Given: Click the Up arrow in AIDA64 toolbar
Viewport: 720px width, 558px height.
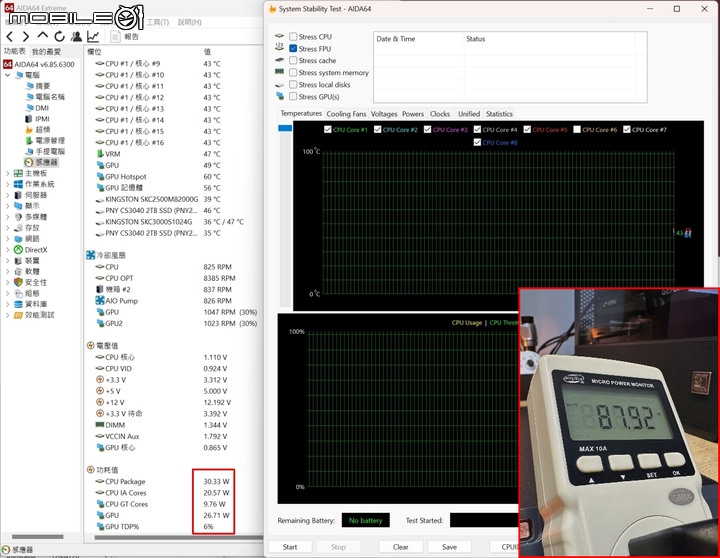Looking at the screenshot, I should pos(42,36).
